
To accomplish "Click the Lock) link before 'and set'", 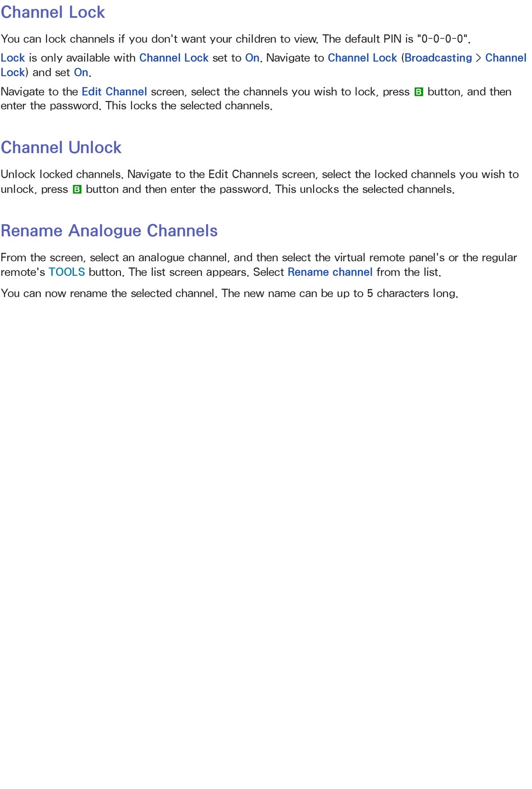I will [15, 72].
